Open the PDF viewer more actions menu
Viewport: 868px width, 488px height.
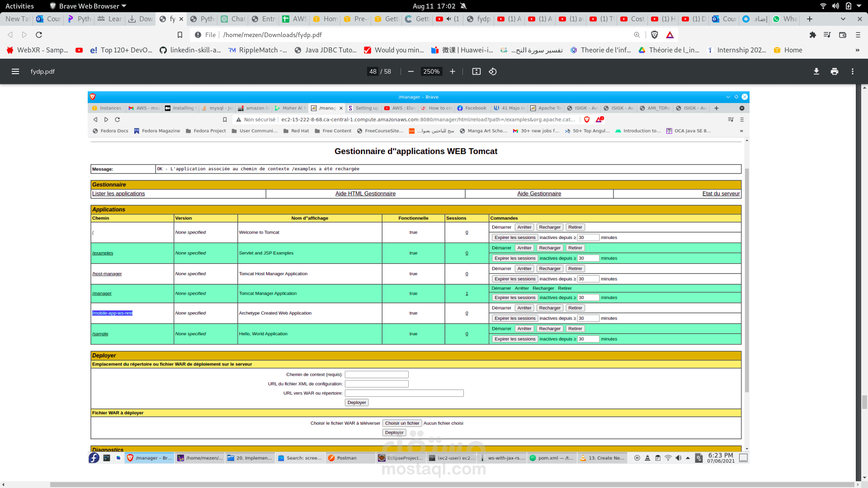[852, 71]
